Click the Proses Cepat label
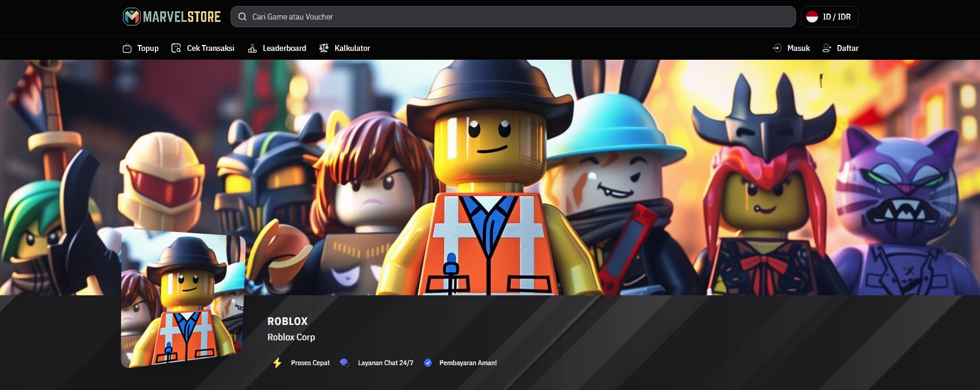Image resolution: width=980 pixels, height=390 pixels. click(310, 363)
